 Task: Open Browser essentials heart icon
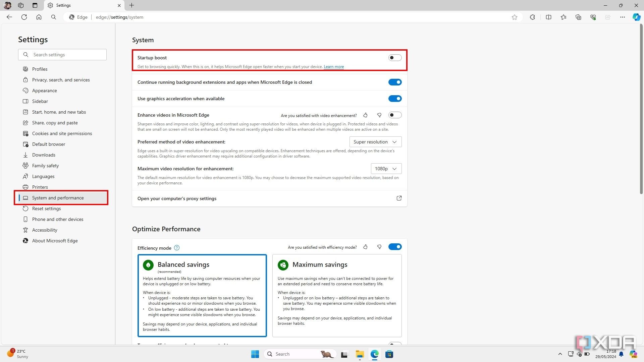tap(593, 17)
